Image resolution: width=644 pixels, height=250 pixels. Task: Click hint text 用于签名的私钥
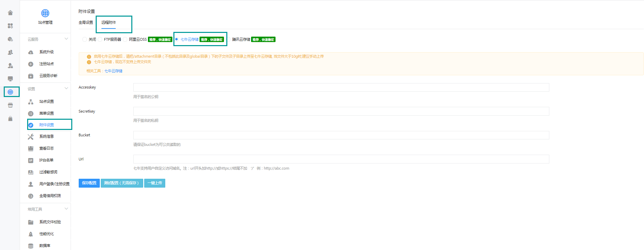146,120
